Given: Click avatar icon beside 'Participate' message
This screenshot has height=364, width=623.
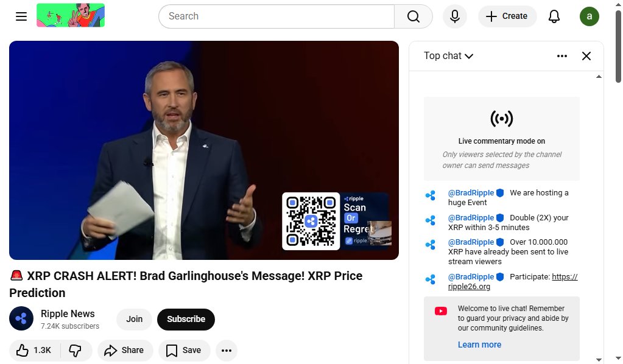Looking at the screenshot, I should (x=431, y=279).
